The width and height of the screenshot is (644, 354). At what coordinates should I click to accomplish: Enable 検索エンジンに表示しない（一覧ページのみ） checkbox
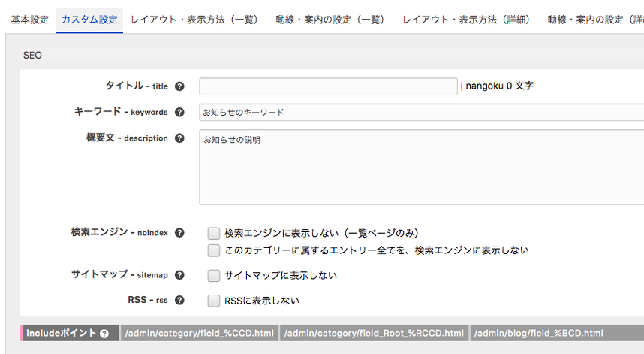214,234
